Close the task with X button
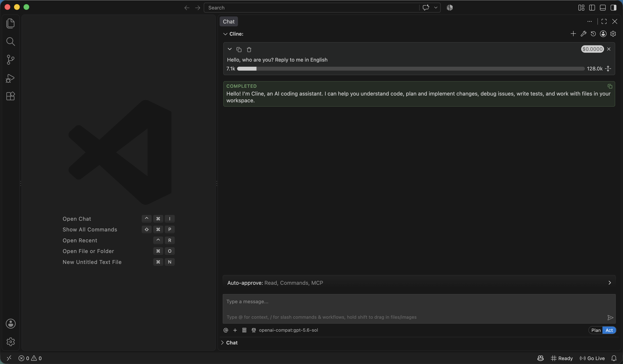This screenshot has width=623, height=364. pos(609,49)
